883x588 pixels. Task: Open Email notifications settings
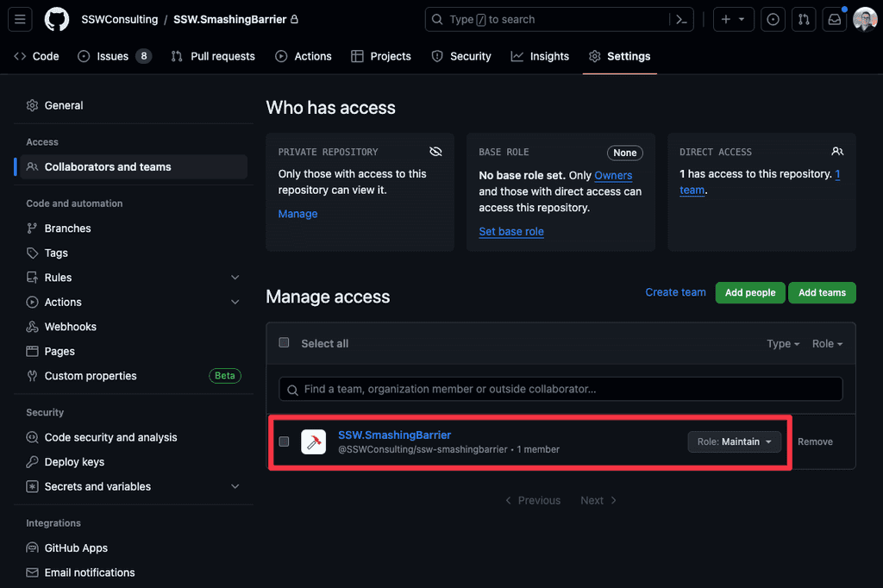[x=89, y=572]
